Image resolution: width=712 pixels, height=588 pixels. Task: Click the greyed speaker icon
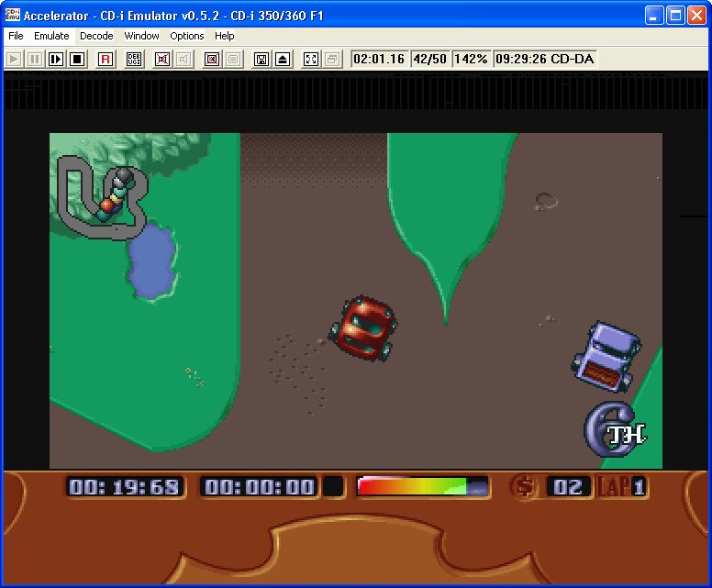click(184, 59)
